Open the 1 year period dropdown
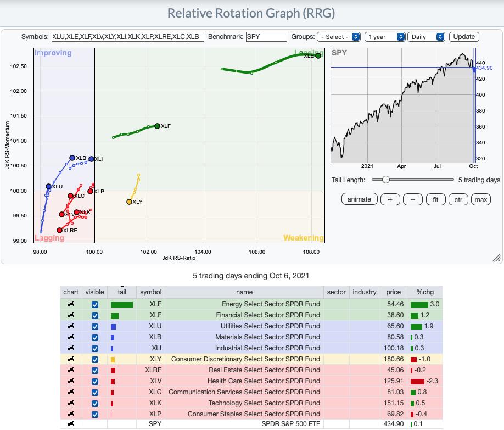504x430 pixels. [x=385, y=37]
